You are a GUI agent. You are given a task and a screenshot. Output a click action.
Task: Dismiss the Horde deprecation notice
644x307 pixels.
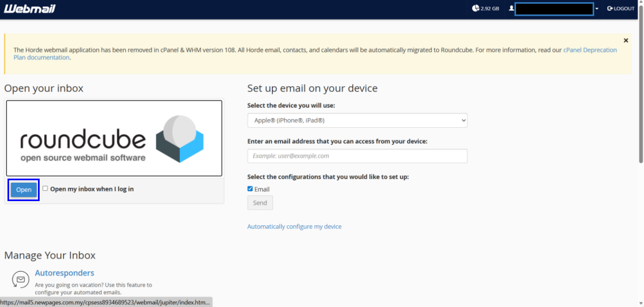pos(626,40)
